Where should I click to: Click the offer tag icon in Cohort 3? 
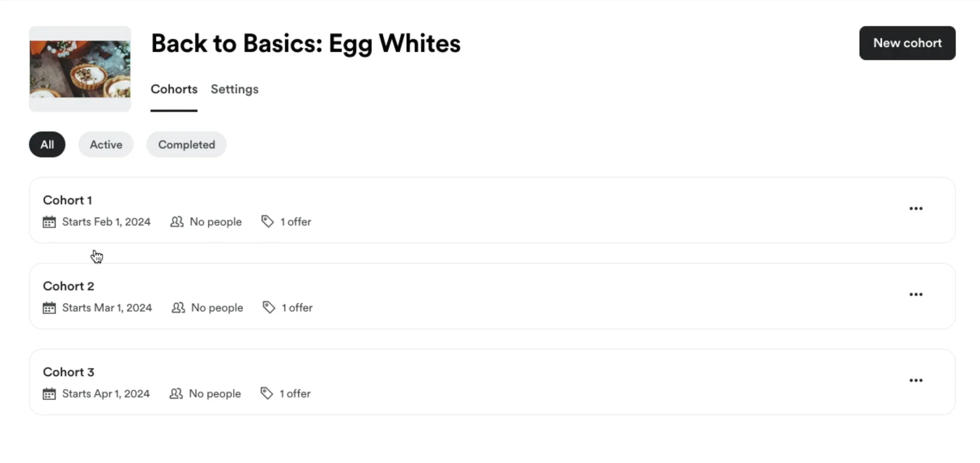coord(266,394)
